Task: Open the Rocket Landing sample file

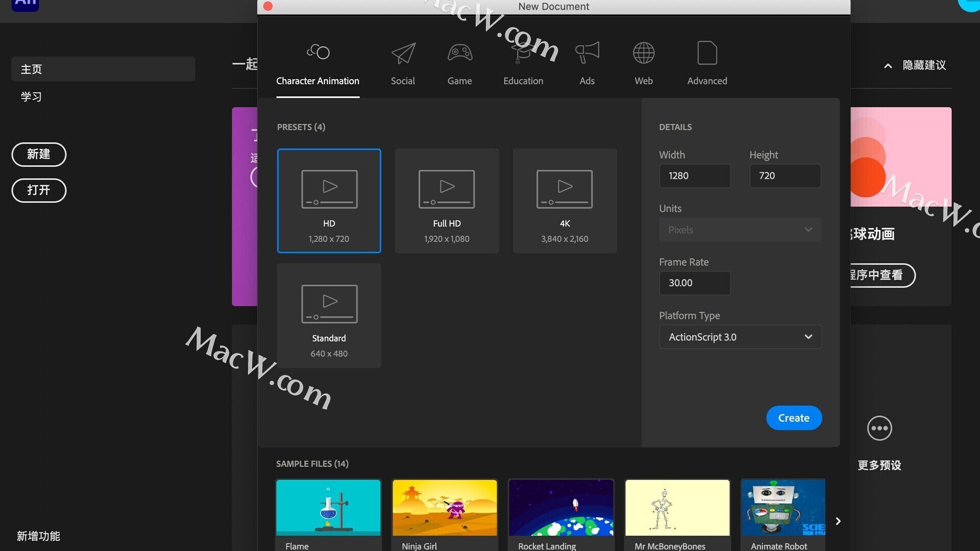Action: [561, 515]
